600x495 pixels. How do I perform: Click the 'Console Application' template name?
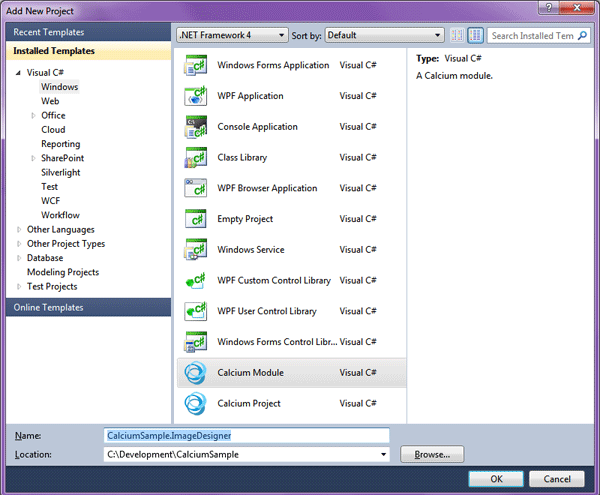click(258, 127)
